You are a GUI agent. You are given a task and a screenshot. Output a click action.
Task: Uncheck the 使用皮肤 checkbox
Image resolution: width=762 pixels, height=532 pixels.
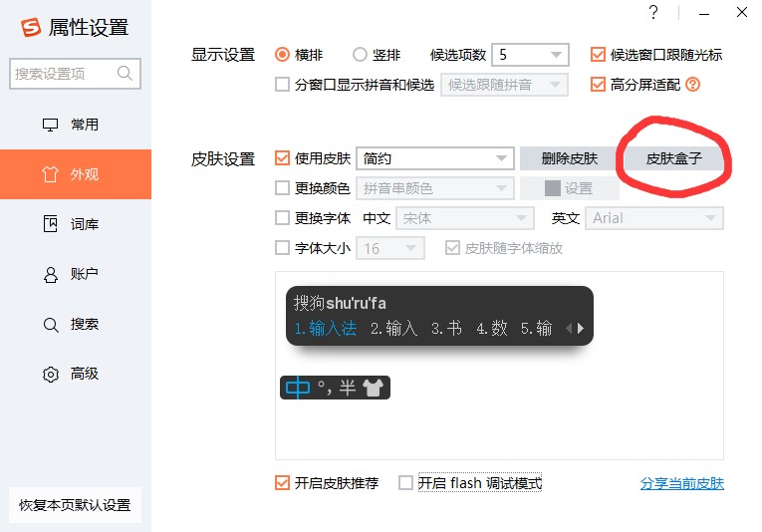282,157
